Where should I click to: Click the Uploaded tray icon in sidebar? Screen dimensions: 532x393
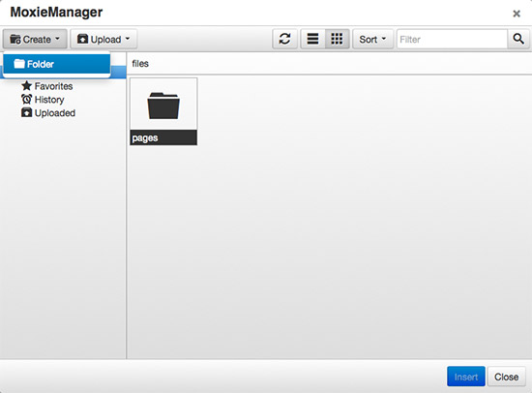click(26, 112)
